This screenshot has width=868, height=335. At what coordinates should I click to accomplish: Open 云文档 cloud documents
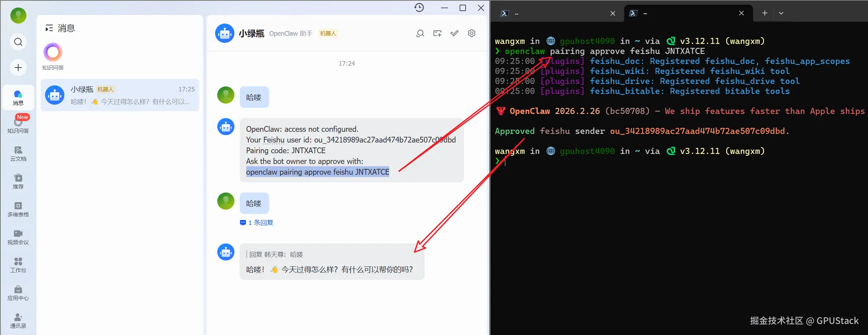coord(18,154)
